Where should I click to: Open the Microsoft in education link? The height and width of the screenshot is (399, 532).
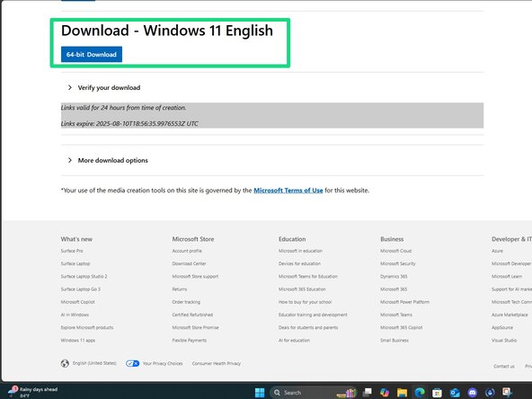301,251
